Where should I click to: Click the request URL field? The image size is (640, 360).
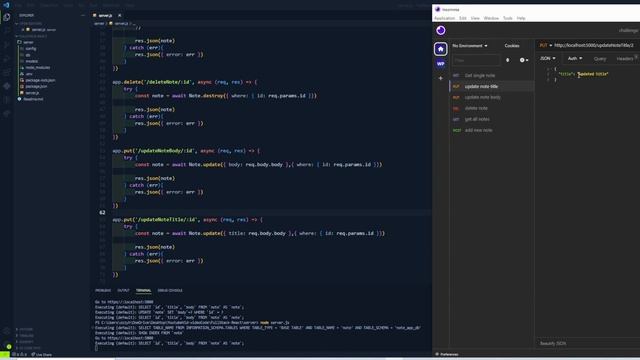click(x=594, y=45)
